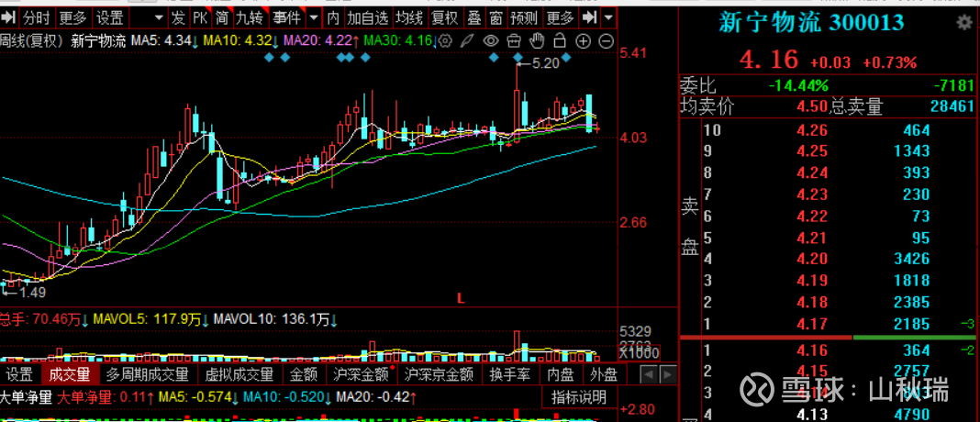This screenshot has height=422, width=980.
Task: Enable the 九转 indicator
Action: [248, 17]
